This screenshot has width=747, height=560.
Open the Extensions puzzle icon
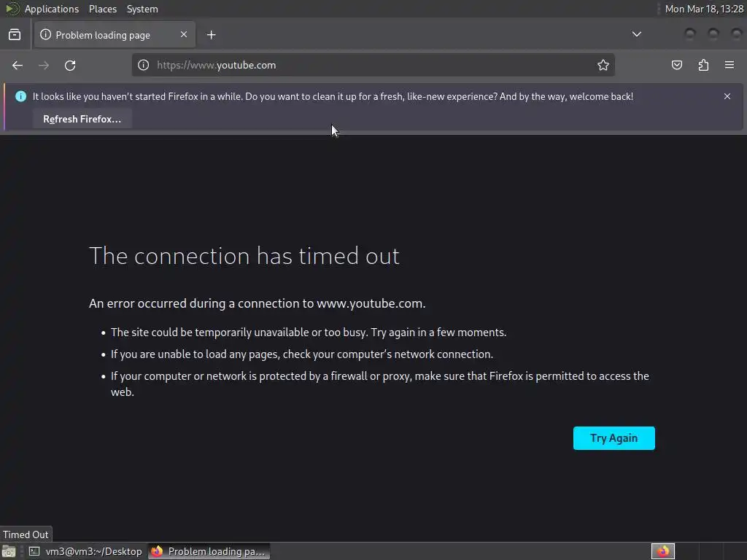703,65
